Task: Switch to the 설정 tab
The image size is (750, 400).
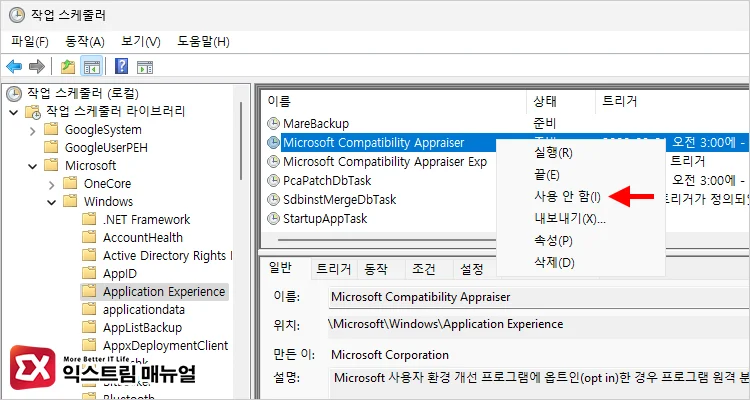Action: 472,269
